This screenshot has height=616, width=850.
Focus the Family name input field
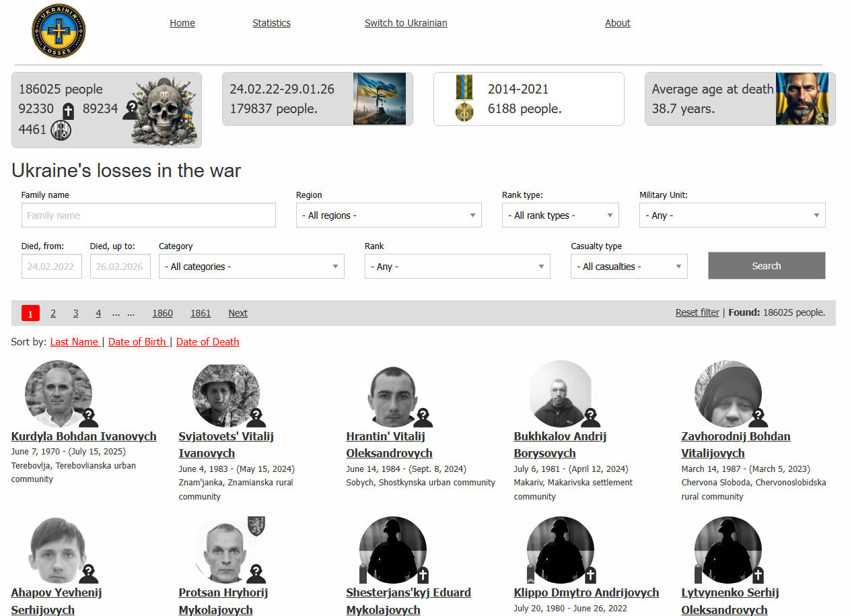click(x=149, y=215)
